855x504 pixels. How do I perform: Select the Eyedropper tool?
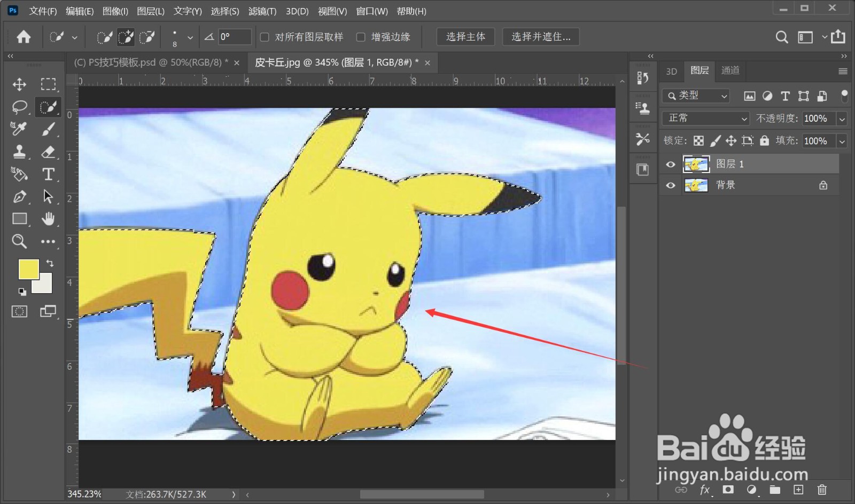(x=19, y=129)
